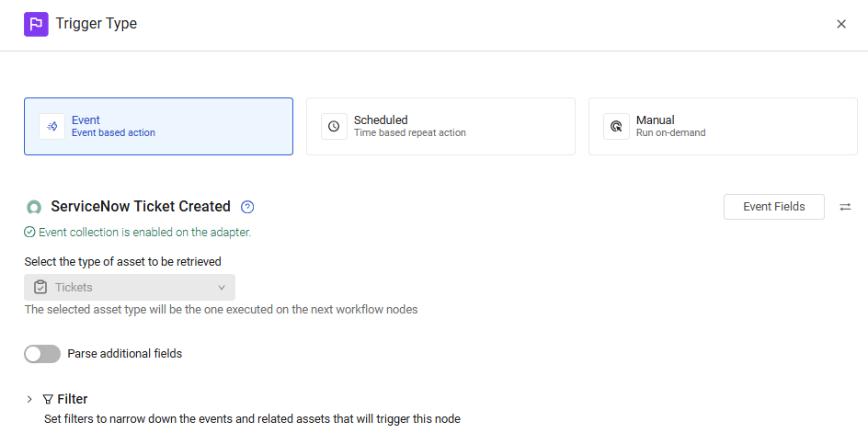Click the Filter section heading
The image size is (868, 433).
[73, 399]
